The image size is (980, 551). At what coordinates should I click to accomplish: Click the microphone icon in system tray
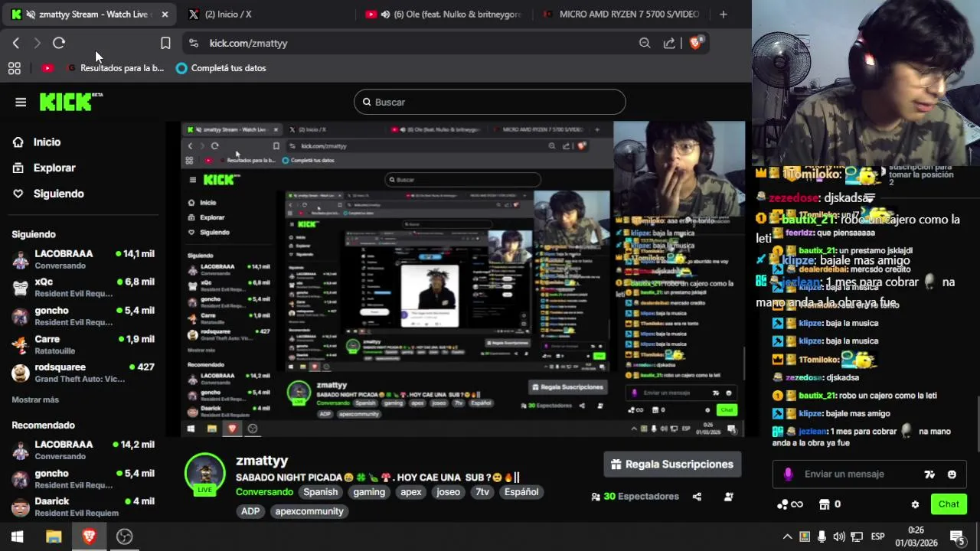pos(822,536)
